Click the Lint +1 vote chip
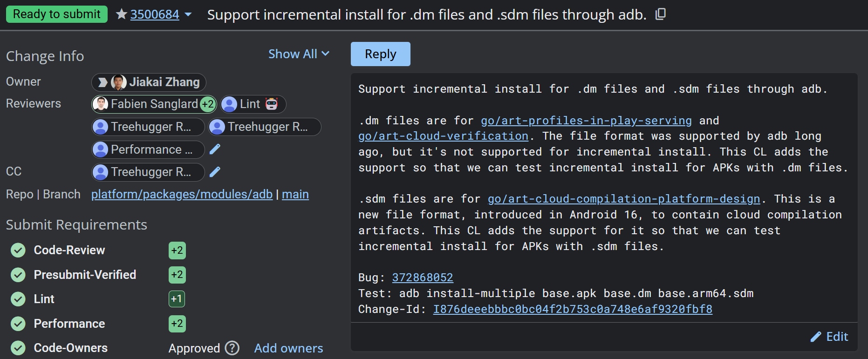868x359 pixels. coord(177,299)
